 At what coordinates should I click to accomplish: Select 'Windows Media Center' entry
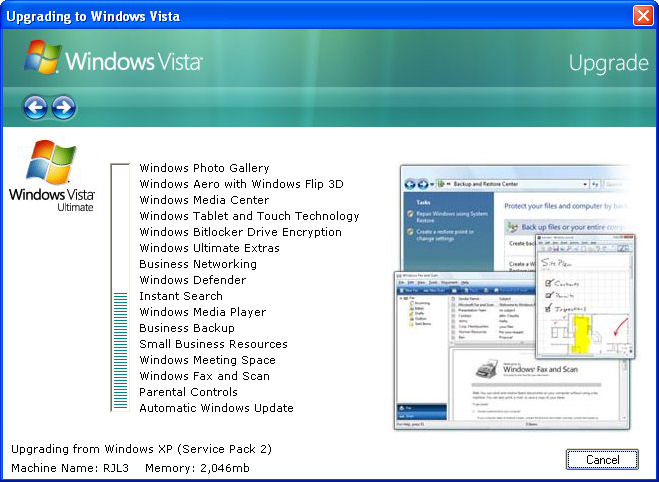pyautogui.click(x=204, y=200)
